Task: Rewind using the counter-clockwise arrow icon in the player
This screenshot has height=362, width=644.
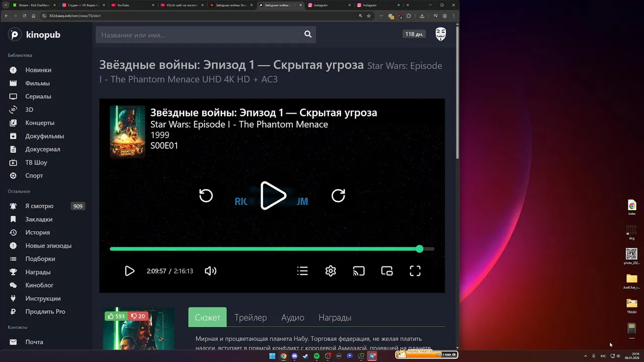Action: tap(206, 196)
